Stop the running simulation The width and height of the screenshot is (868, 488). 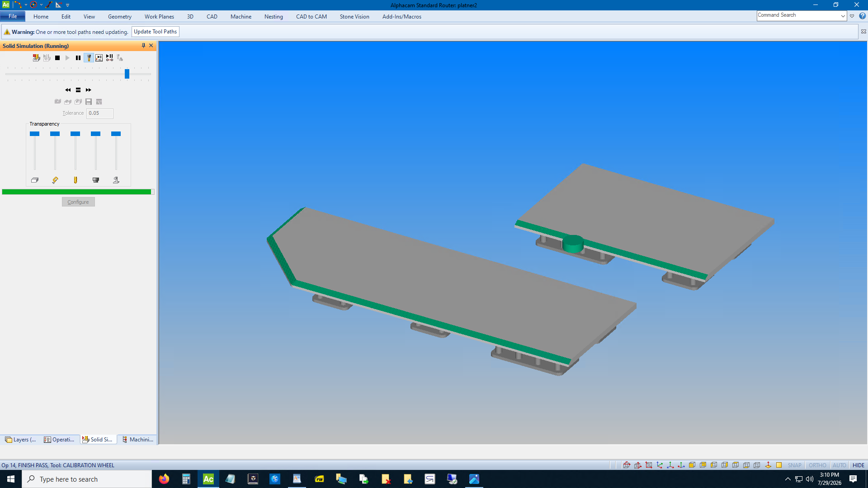[57, 58]
